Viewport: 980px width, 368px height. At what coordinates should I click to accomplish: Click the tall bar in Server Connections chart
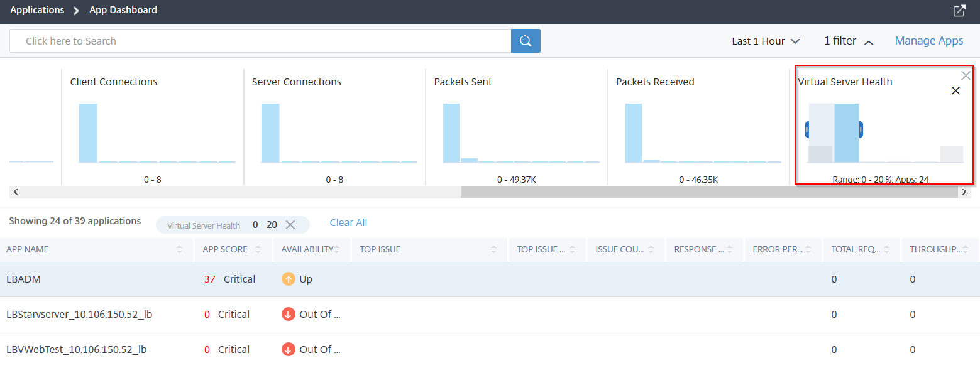pyautogui.click(x=270, y=133)
